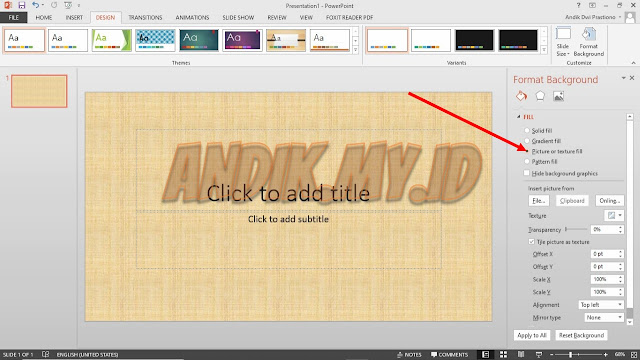Screen dimensions: 640x360
Task: Select the Fill paint bucket icon
Action: (521, 96)
